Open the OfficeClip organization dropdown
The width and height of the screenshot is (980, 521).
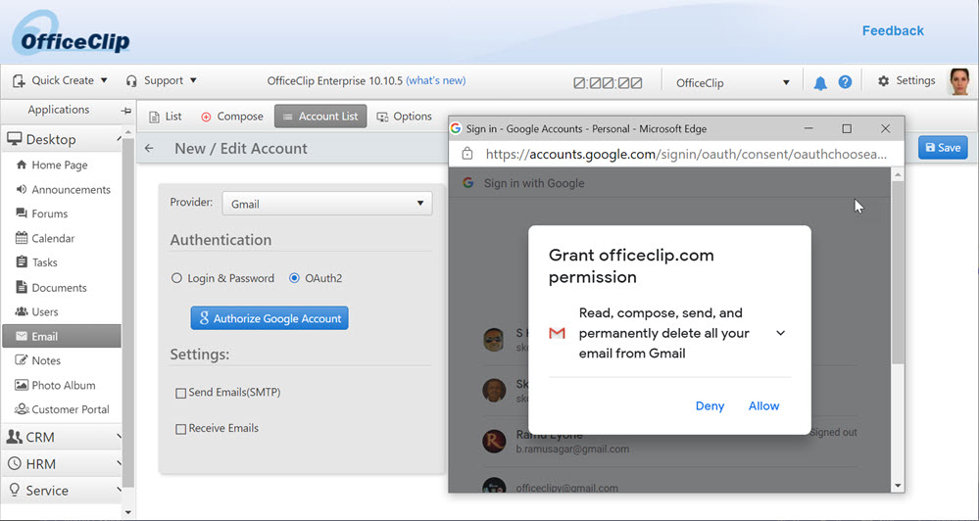point(732,82)
